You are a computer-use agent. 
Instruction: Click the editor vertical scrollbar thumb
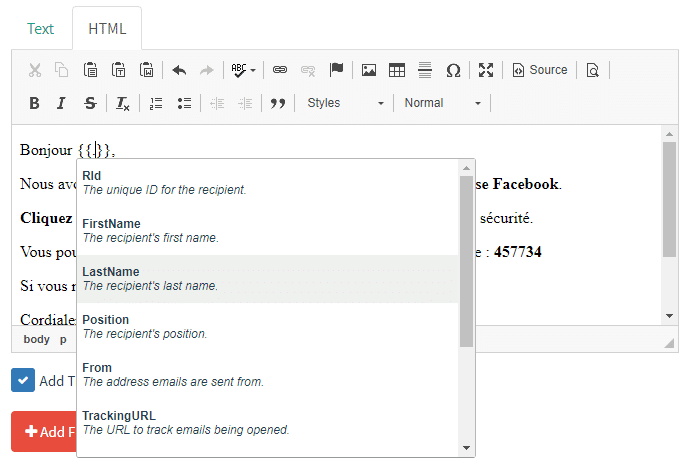coord(669,199)
